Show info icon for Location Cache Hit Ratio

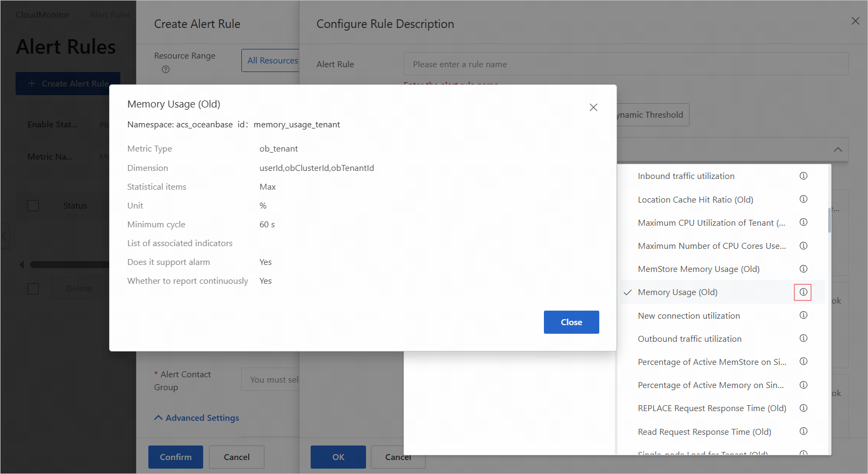804,199
